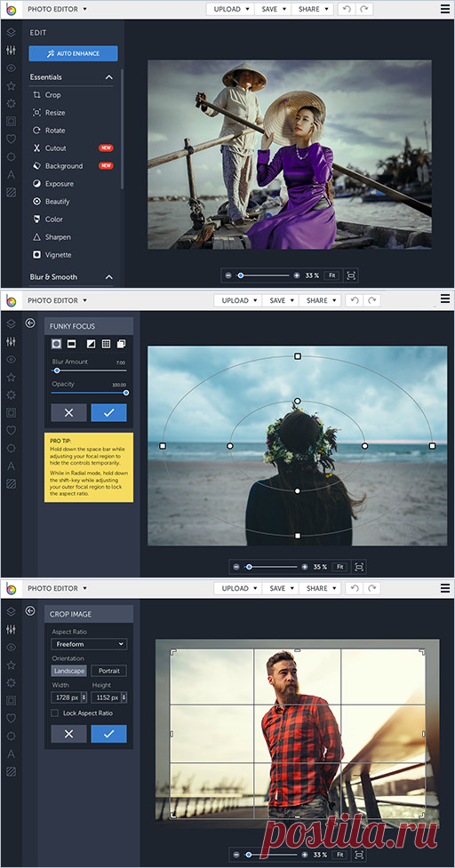Select Portrait orientation
Image resolution: width=455 pixels, height=868 pixels.
pos(108,671)
